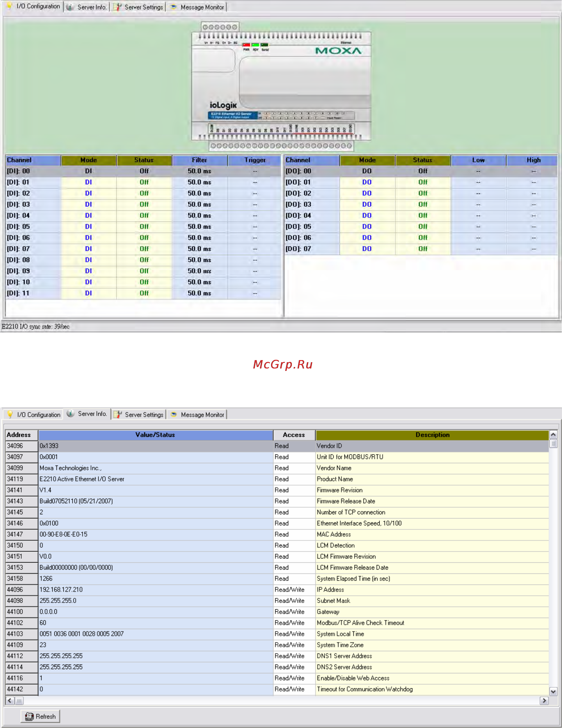Click E2210 I/O sync rate status text
Screen dimensions: 562x728
(x=36, y=326)
